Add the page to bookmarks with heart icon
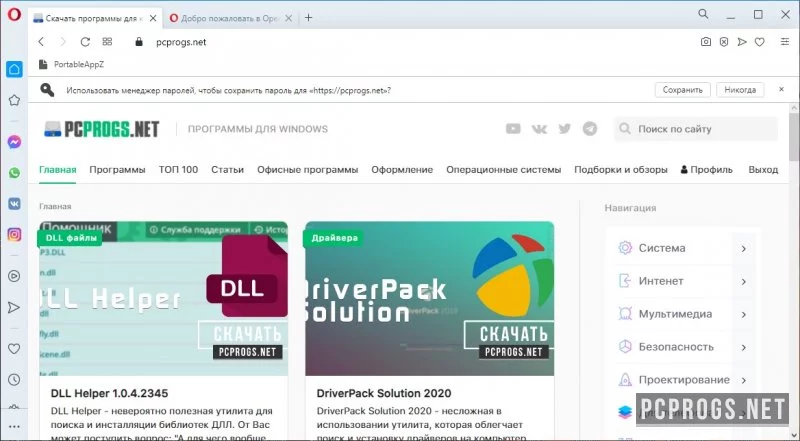800x441 pixels. pos(760,42)
